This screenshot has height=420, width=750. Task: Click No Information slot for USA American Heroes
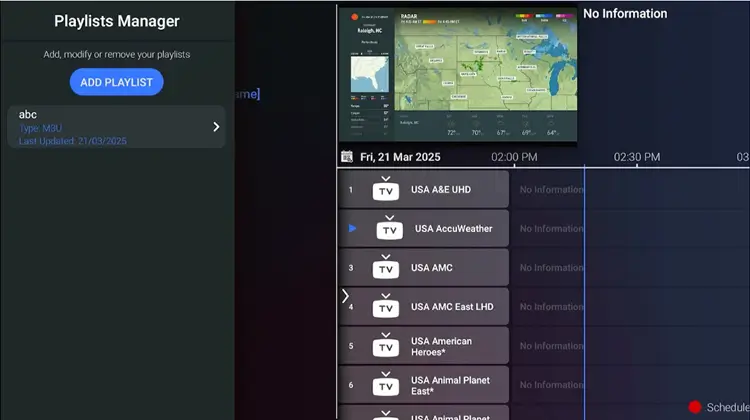coord(551,346)
